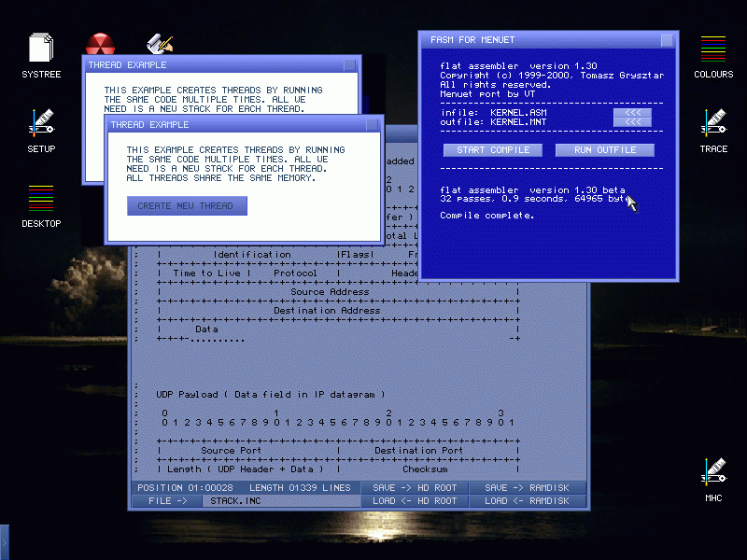Click 'UDP Payload' line in editor

tap(270, 395)
